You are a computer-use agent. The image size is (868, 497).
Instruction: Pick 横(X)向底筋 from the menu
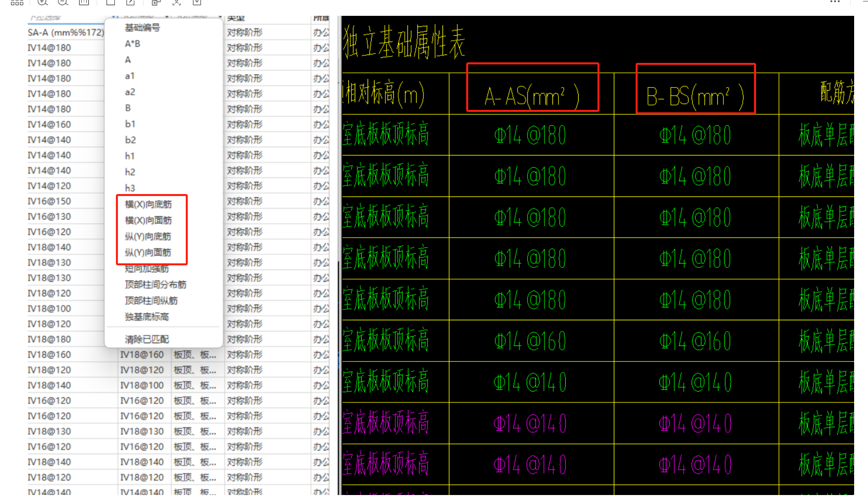(148, 204)
